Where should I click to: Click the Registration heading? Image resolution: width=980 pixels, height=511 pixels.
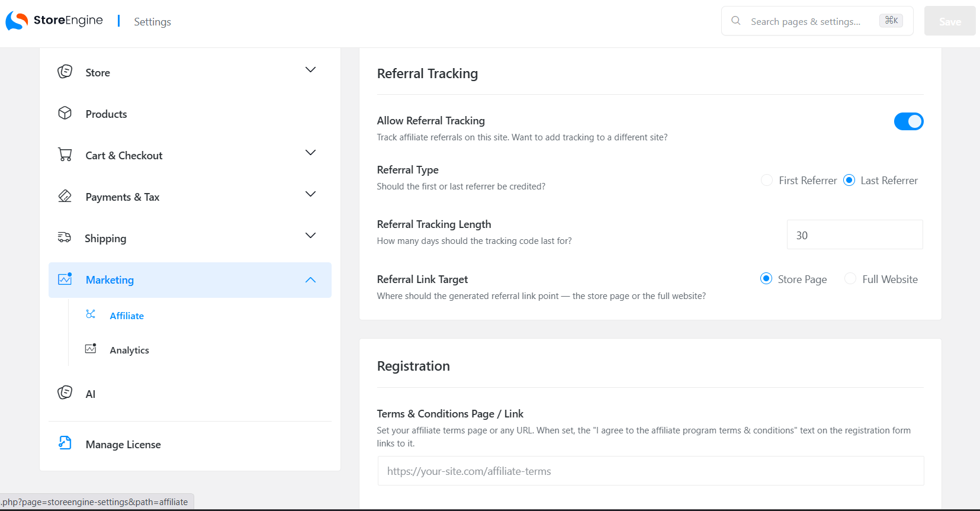(413, 366)
